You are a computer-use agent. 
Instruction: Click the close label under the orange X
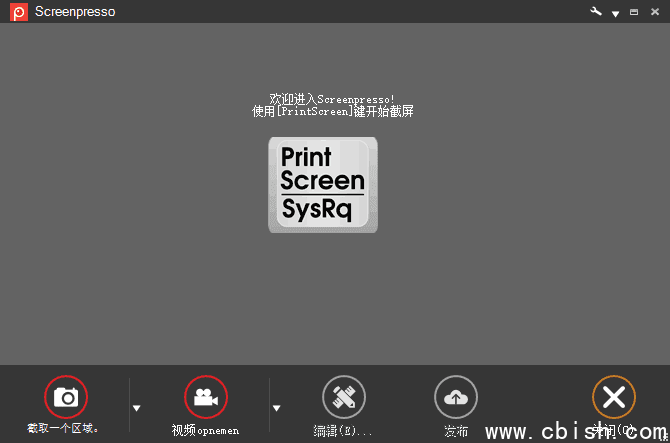tap(613, 430)
